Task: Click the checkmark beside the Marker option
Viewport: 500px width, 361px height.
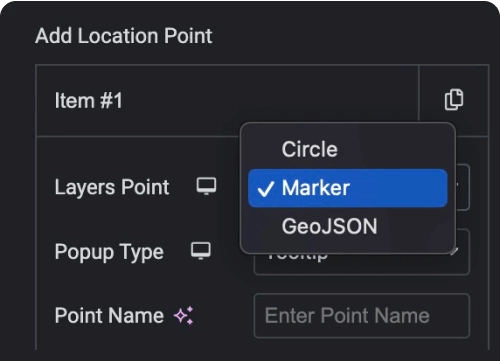Action: (x=266, y=189)
